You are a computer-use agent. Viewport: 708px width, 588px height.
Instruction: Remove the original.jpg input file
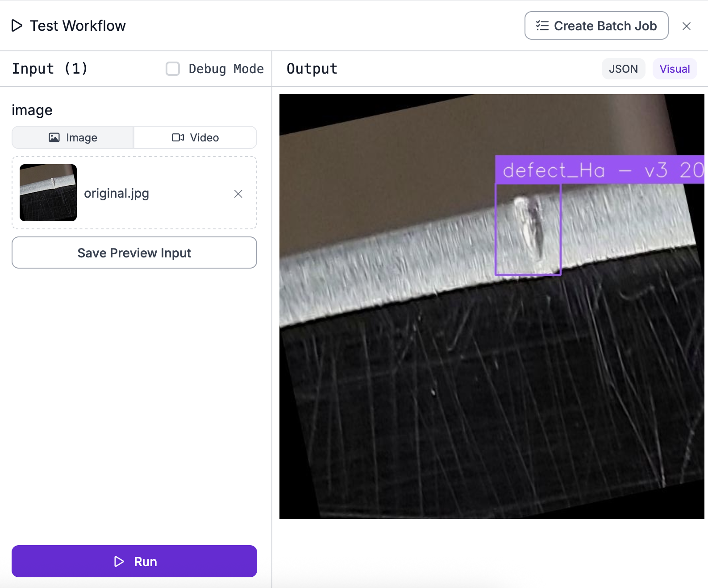[238, 194]
